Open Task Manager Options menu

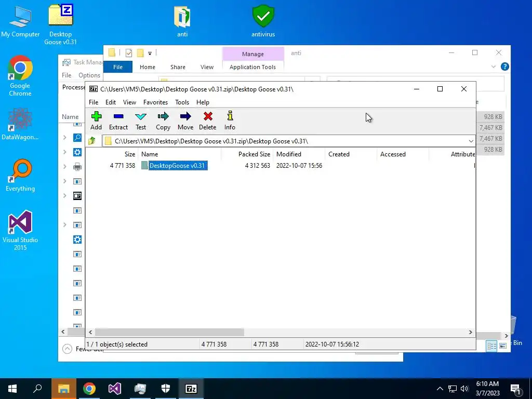pyautogui.click(x=89, y=75)
